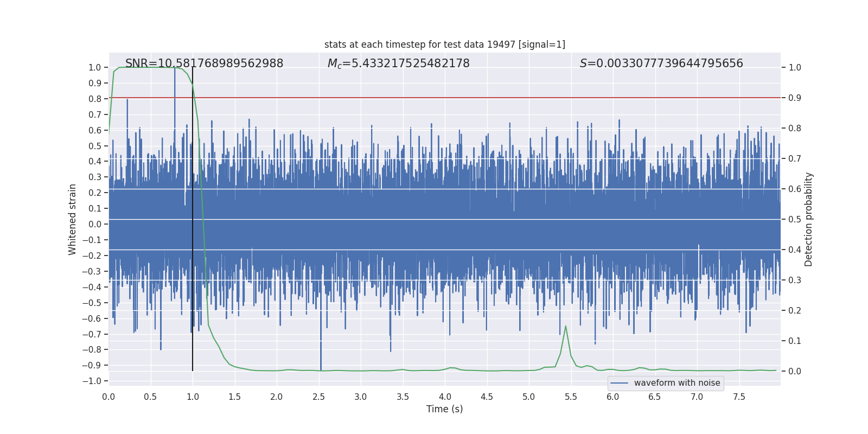Viewport: 868px width, 434px height.
Task: Click the 0.9 tick on the probability axis
Action: pyautogui.click(x=795, y=98)
